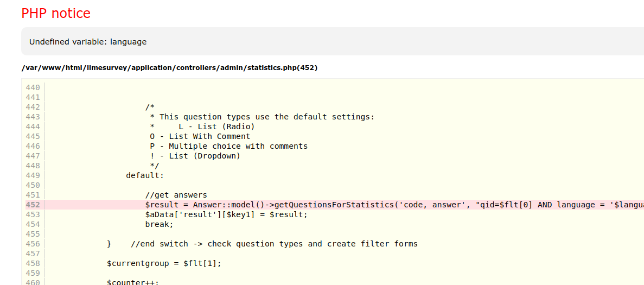Screen dimensions: 644x285
Task: Click the "//get answers" comment
Action: (176, 195)
